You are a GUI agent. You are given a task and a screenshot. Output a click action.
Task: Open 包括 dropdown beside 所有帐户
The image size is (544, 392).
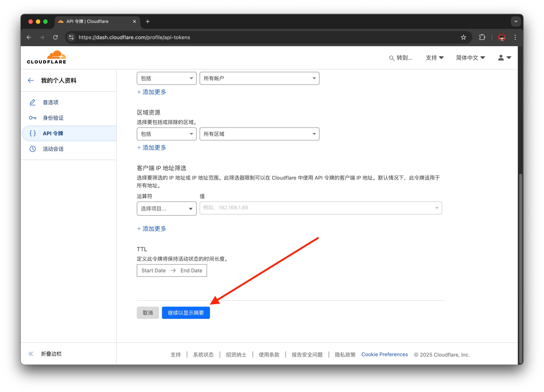pos(167,79)
